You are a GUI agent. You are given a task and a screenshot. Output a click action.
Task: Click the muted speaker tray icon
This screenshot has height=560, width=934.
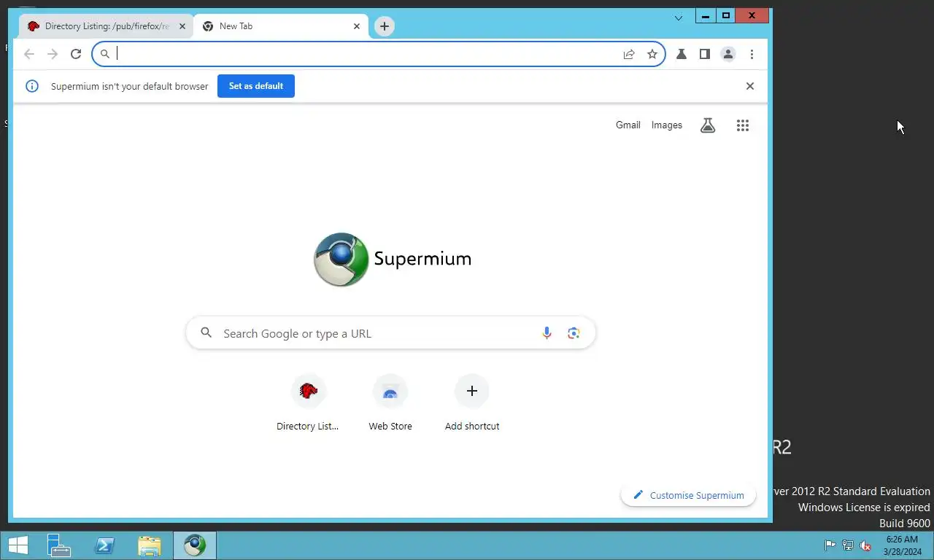865,545
